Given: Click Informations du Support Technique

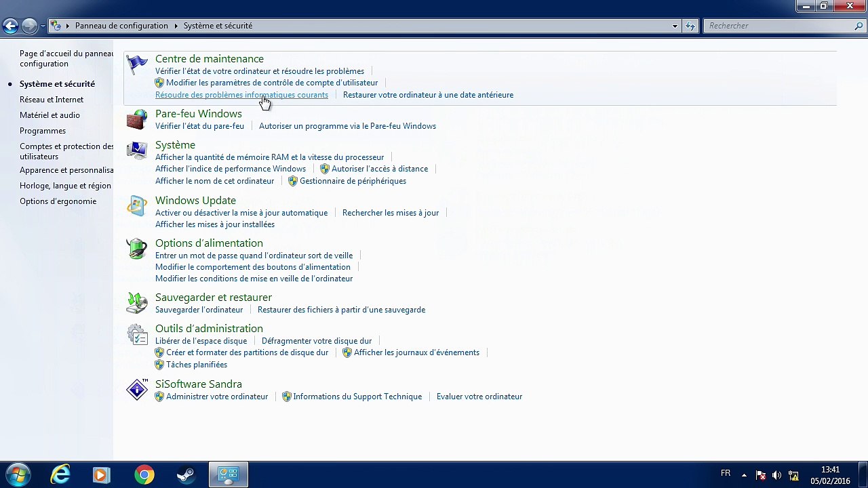Looking at the screenshot, I should [x=357, y=396].
